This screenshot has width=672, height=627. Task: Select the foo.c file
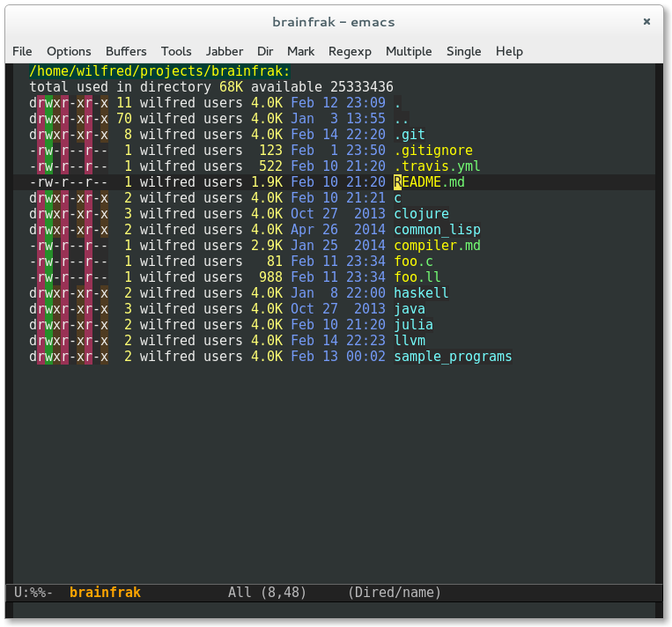(x=413, y=262)
